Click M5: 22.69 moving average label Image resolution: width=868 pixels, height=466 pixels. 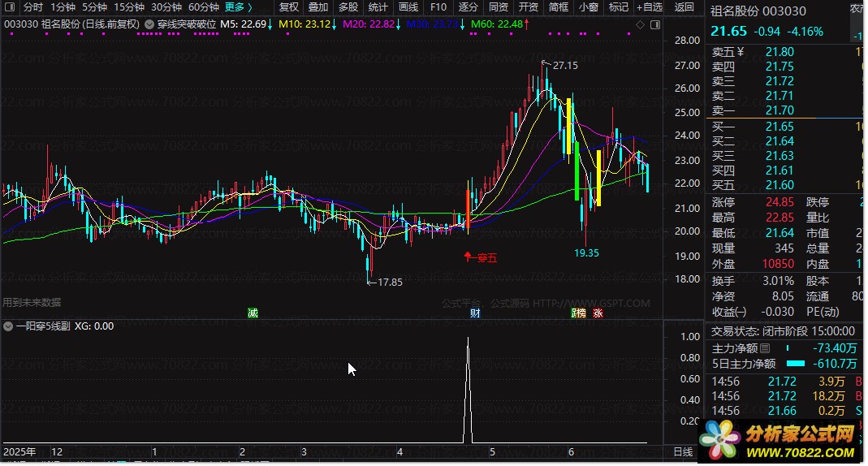pos(243,24)
